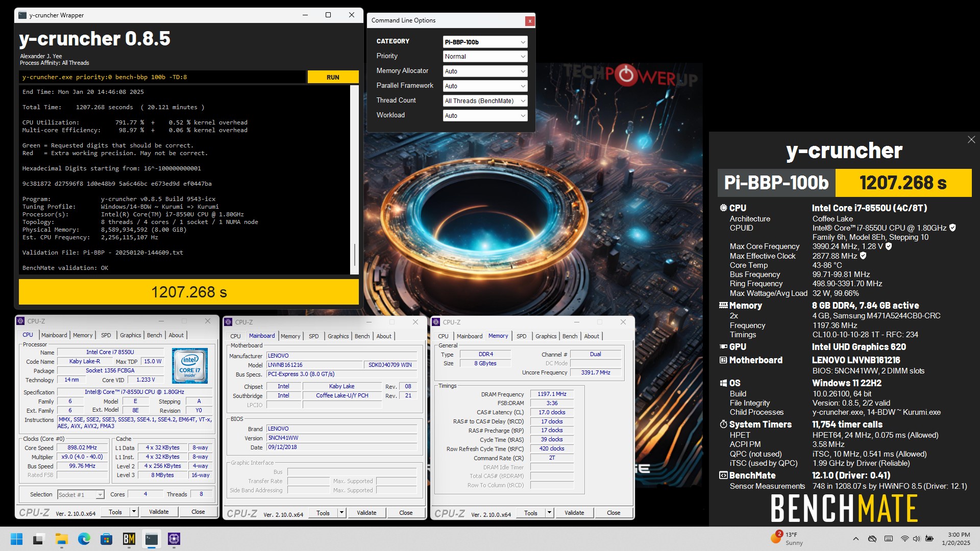The width and height of the screenshot is (980, 551).
Task: Click Core Speed value 898.02 MHz
Action: (x=82, y=447)
